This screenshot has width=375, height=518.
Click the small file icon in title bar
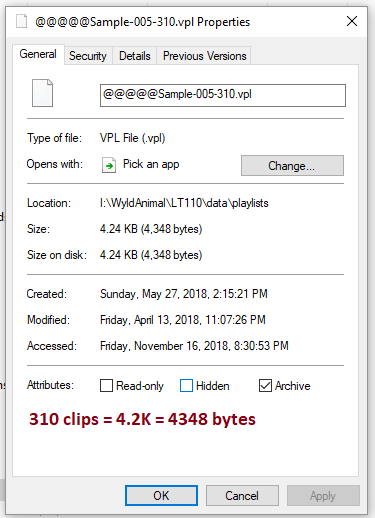click(x=22, y=22)
